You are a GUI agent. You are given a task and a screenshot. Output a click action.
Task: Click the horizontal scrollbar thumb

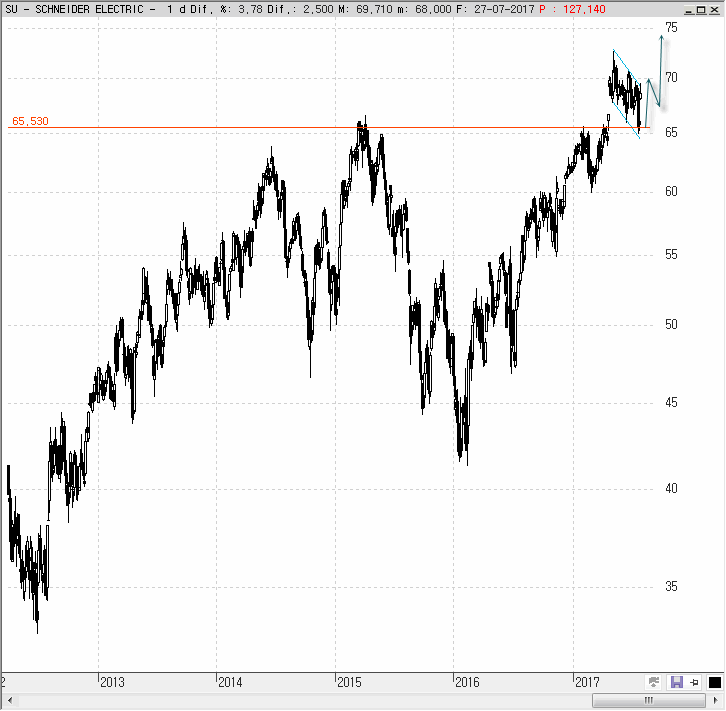(x=648, y=700)
